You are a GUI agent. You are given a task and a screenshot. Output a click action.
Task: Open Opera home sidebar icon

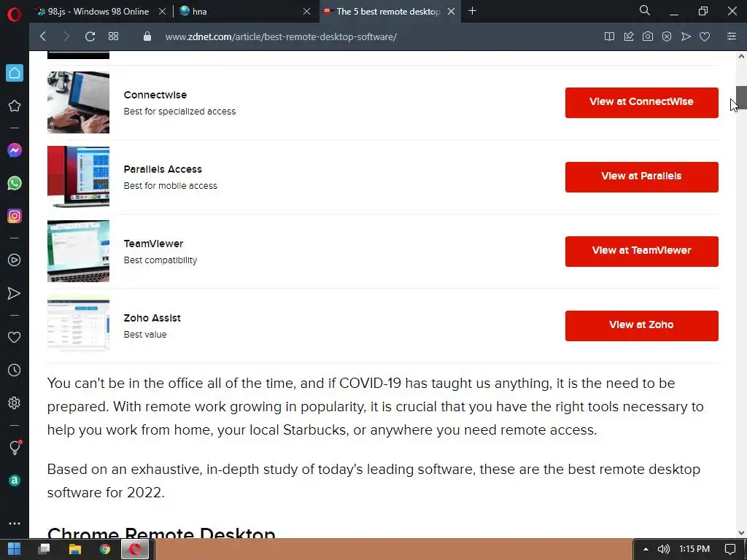click(x=15, y=73)
